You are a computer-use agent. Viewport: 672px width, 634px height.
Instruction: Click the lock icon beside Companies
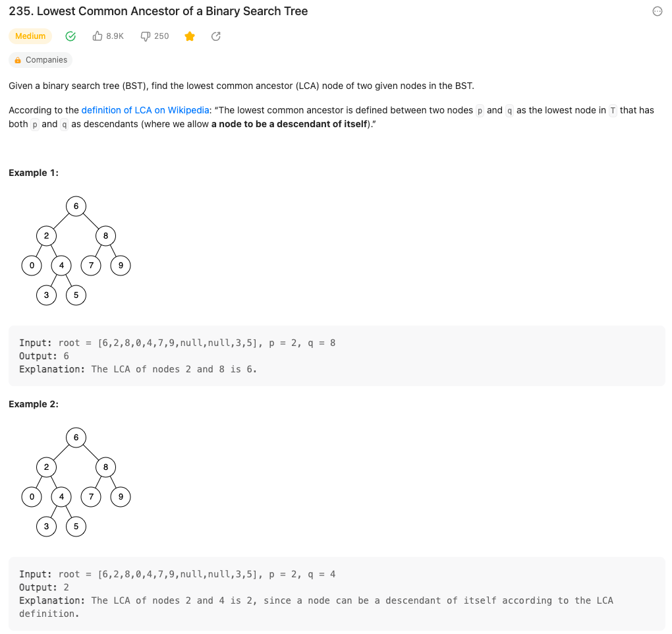18,60
